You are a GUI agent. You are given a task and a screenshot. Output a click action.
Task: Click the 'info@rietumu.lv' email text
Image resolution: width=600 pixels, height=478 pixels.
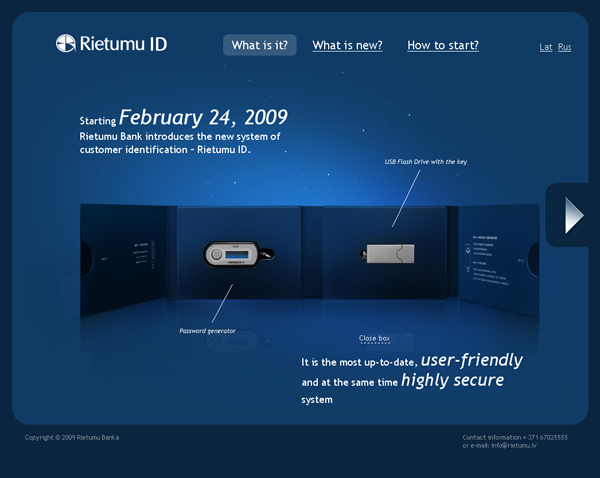[x=514, y=445]
